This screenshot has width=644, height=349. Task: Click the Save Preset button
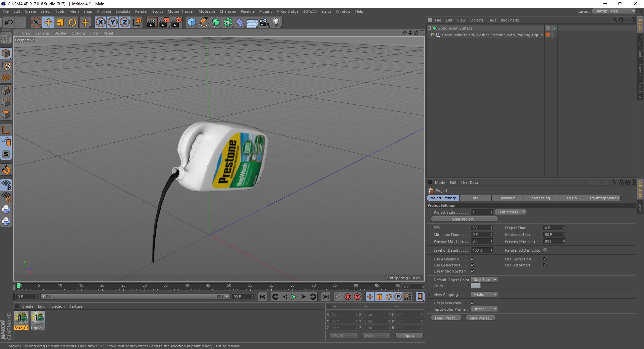point(481,318)
